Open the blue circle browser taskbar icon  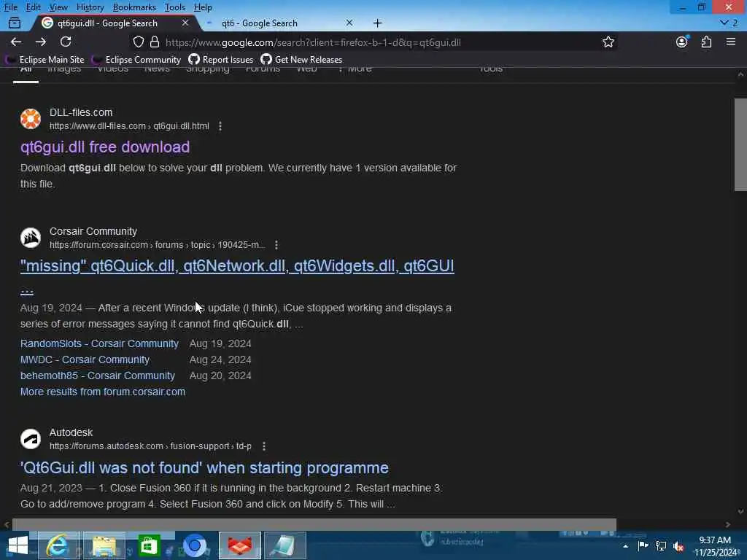click(194, 545)
